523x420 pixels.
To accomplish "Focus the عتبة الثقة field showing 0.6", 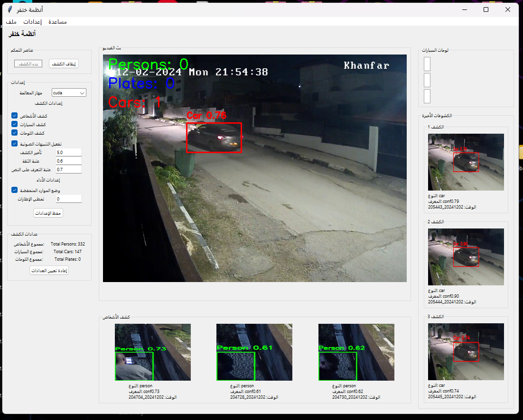I will (x=69, y=161).
